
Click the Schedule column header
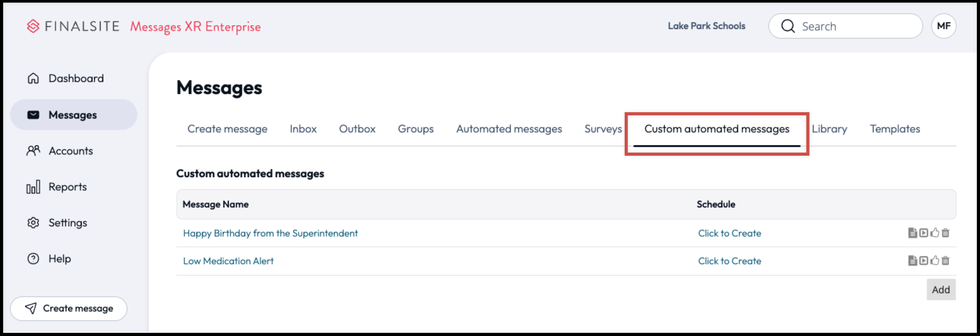point(716,204)
